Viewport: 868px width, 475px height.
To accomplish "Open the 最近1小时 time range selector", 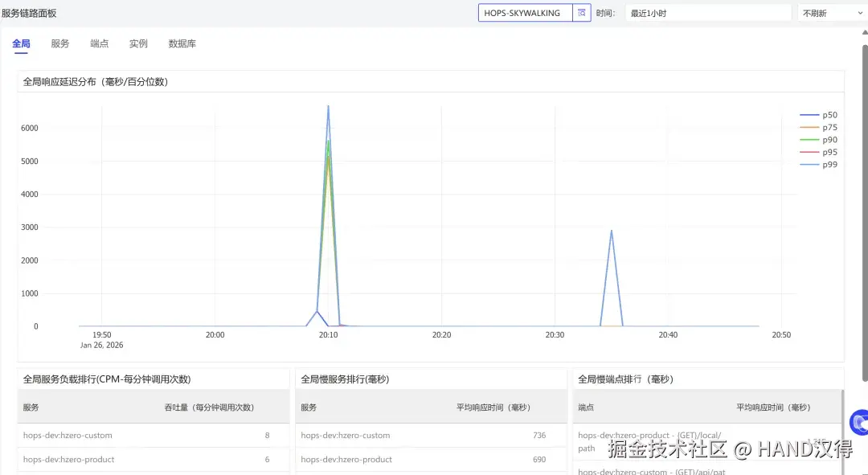I will tap(708, 13).
